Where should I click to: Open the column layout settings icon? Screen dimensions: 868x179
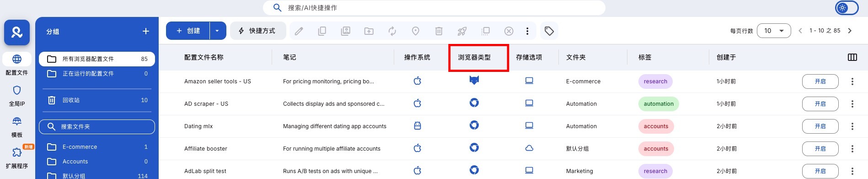pos(852,57)
